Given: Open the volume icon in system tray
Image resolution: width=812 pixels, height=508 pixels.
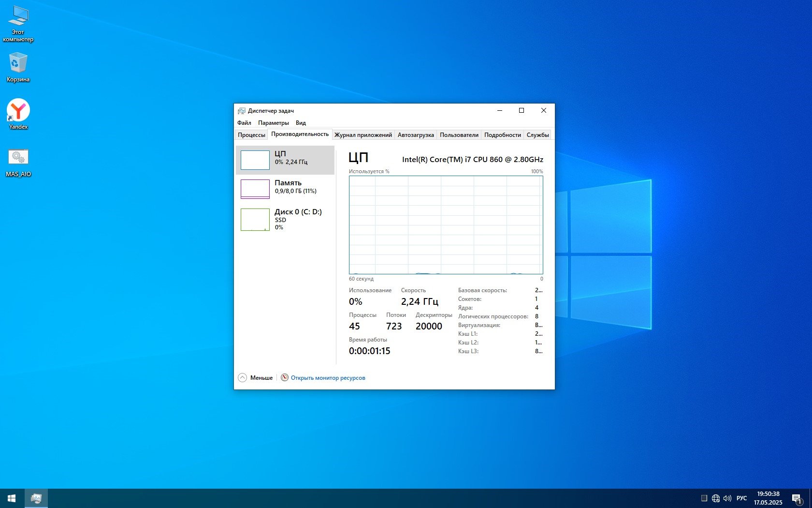Looking at the screenshot, I should coord(727,498).
